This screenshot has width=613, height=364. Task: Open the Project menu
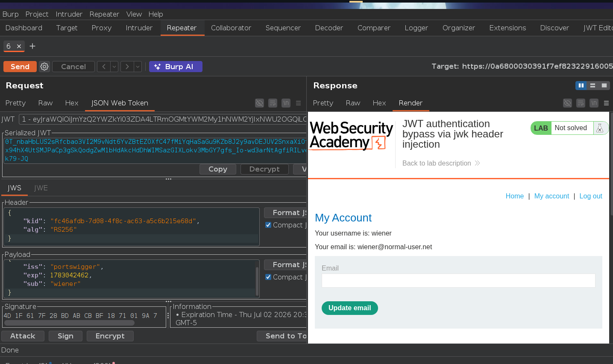coord(37,14)
